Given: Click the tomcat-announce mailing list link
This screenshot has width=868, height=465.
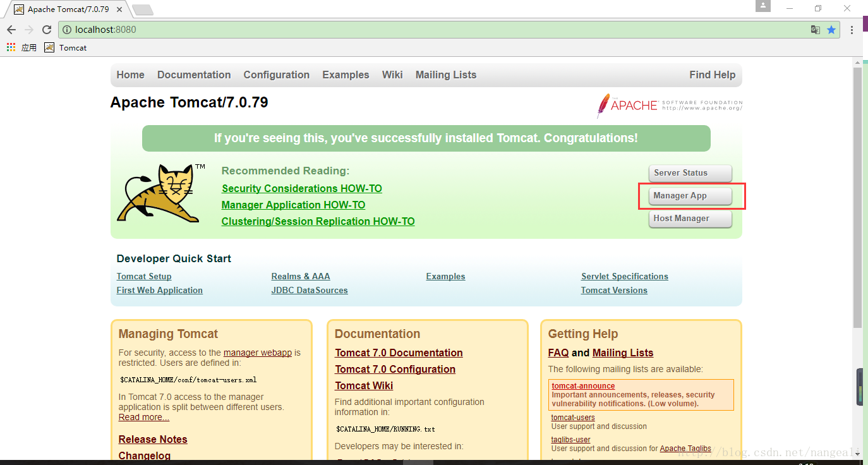Looking at the screenshot, I should coord(583,386).
